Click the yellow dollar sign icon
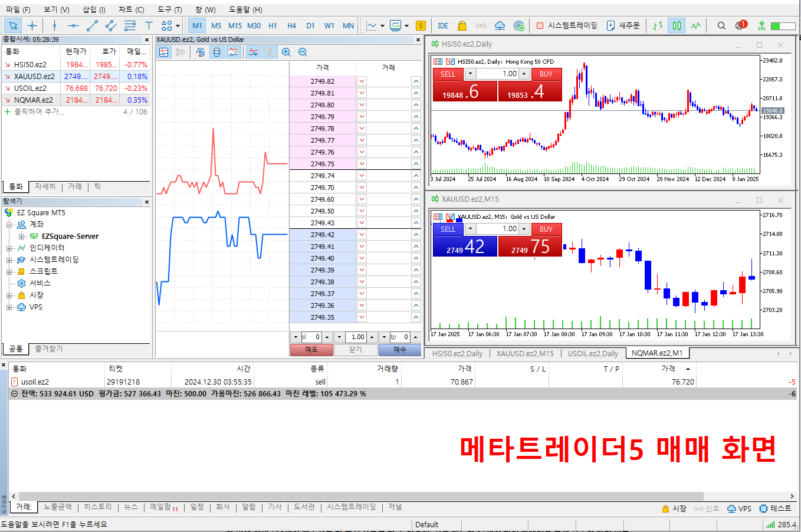The image size is (801, 532). [421, 25]
